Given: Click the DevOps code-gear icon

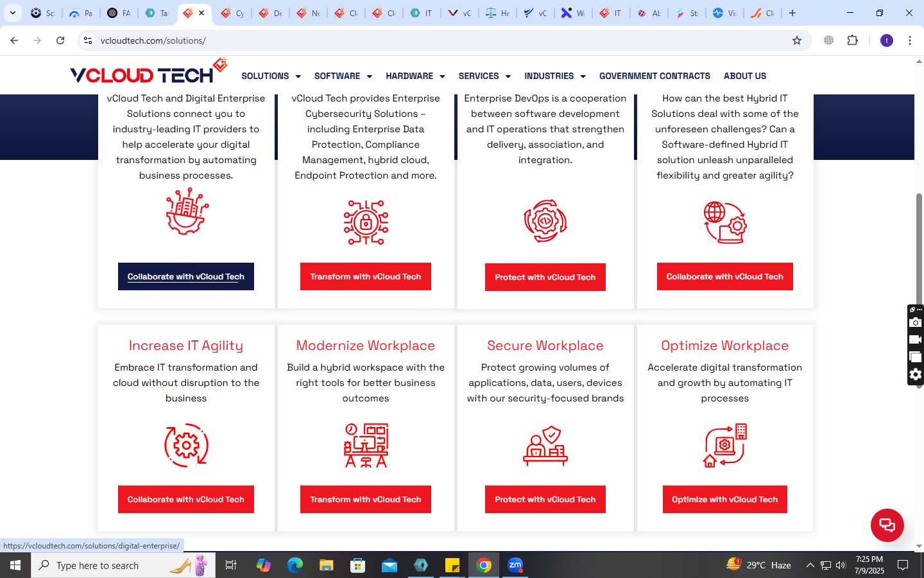Looking at the screenshot, I should click(x=545, y=221).
